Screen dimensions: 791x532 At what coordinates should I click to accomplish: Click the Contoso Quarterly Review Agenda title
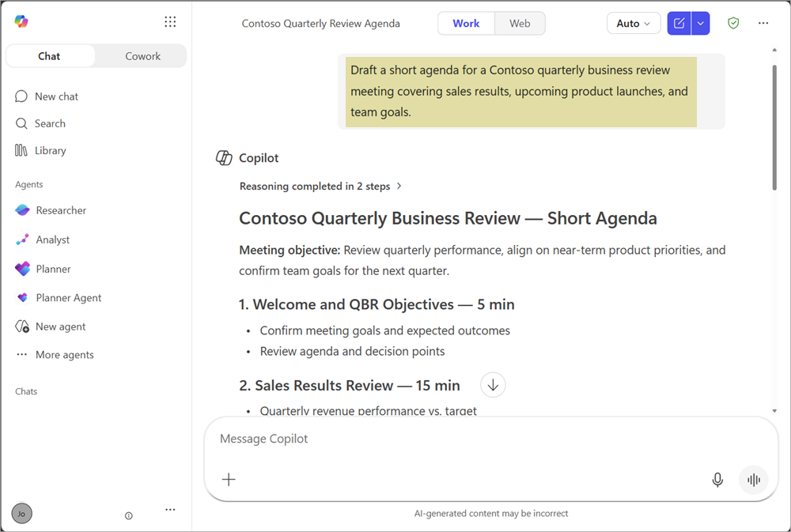[321, 23]
